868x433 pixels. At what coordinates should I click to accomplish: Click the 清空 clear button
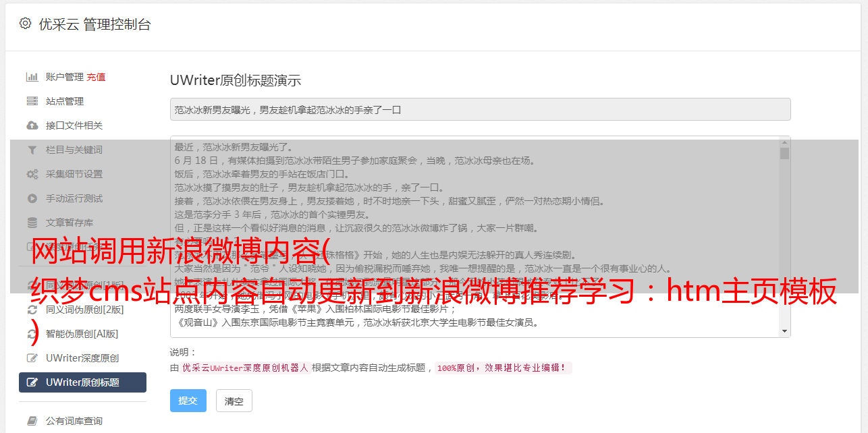(234, 401)
